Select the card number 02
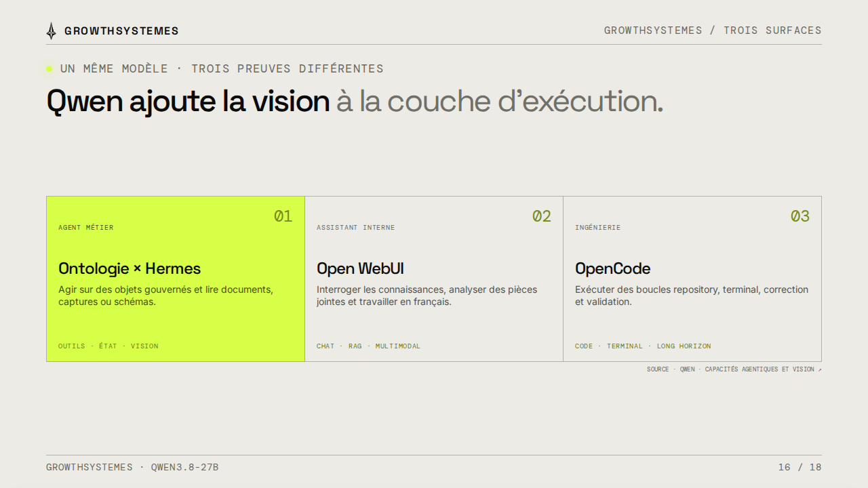 541,216
